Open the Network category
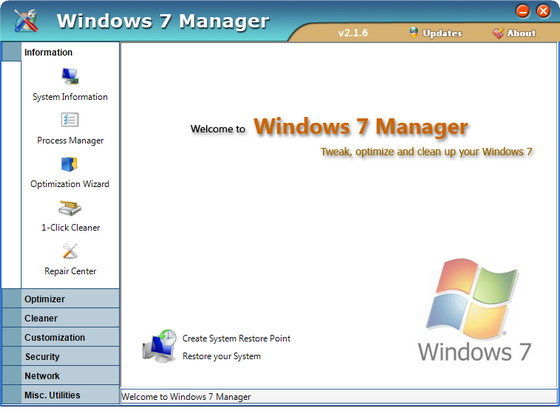 [x=61, y=376]
